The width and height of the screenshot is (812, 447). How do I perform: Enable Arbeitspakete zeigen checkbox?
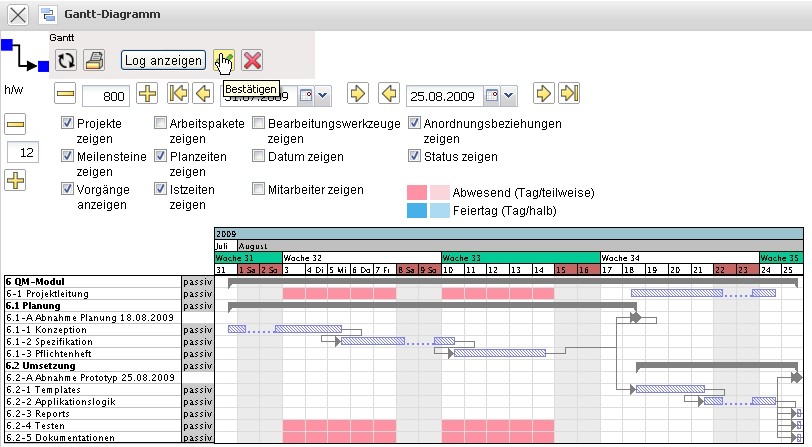point(160,124)
